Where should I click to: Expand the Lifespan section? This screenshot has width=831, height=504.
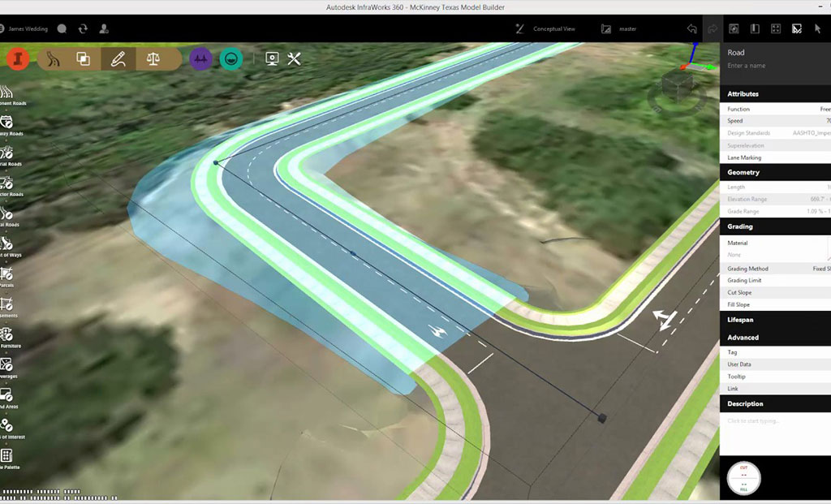[x=740, y=320]
